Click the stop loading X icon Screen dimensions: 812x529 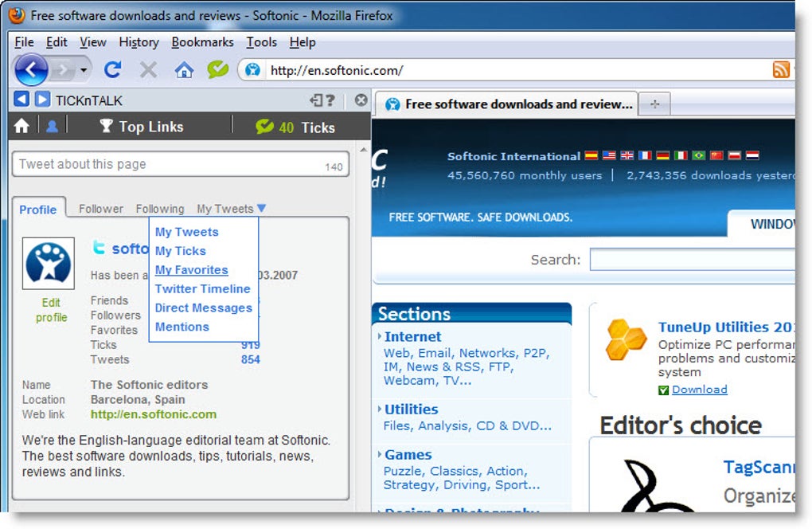pos(148,69)
